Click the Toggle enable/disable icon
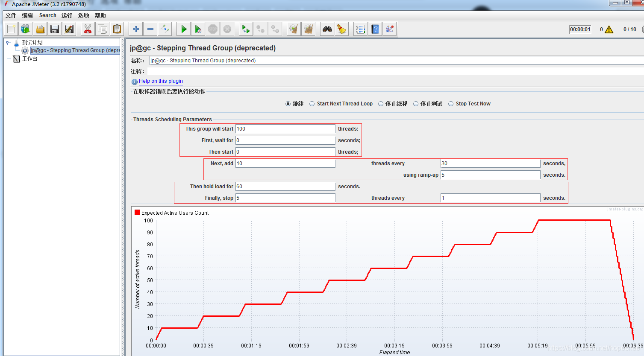Viewport: 644px width, 356px height. (165, 29)
